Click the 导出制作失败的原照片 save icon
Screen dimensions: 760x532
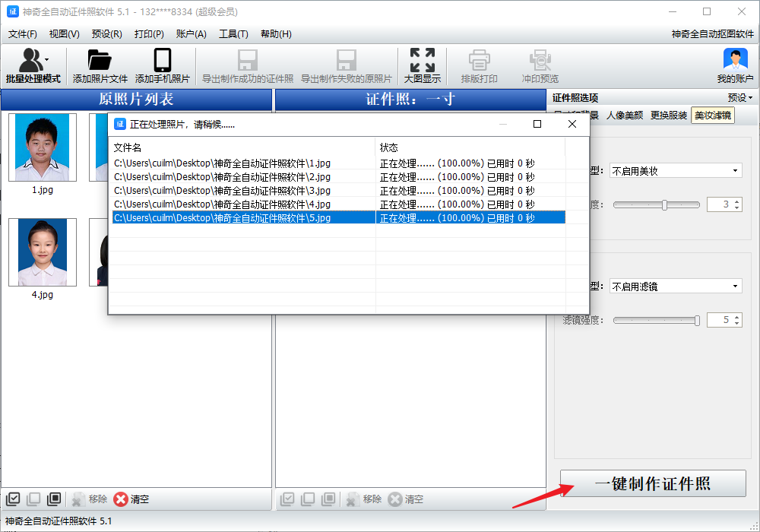coord(346,60)
